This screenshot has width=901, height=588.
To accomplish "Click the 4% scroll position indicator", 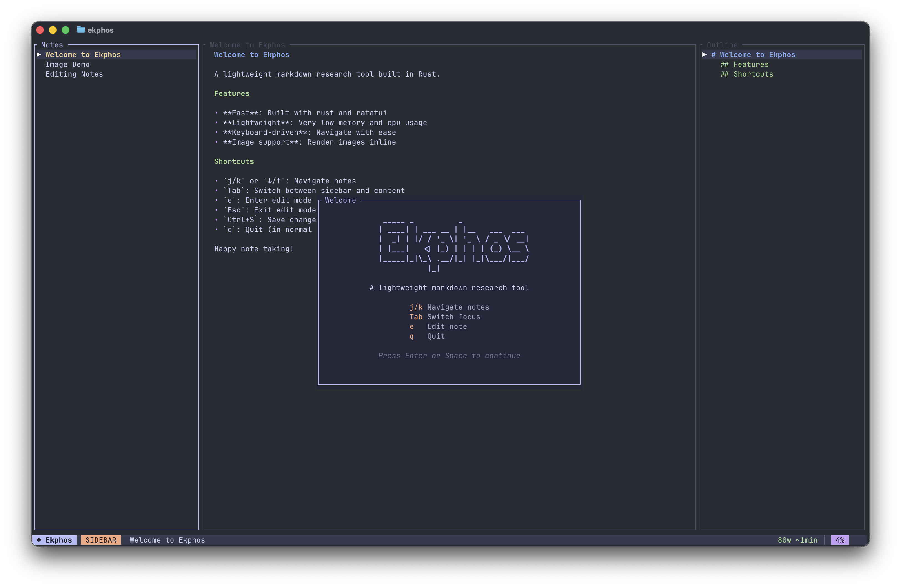I will (839, 540).
